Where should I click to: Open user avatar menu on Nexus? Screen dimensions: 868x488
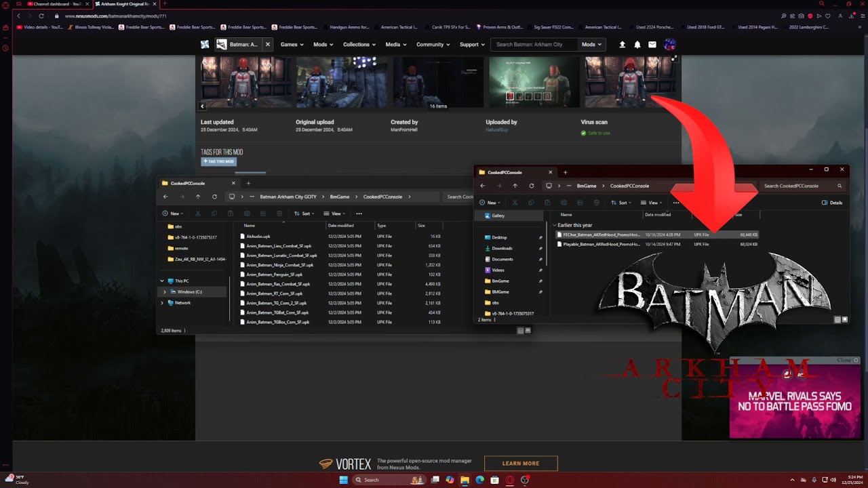pyautogui.click(x=669, y=44)
